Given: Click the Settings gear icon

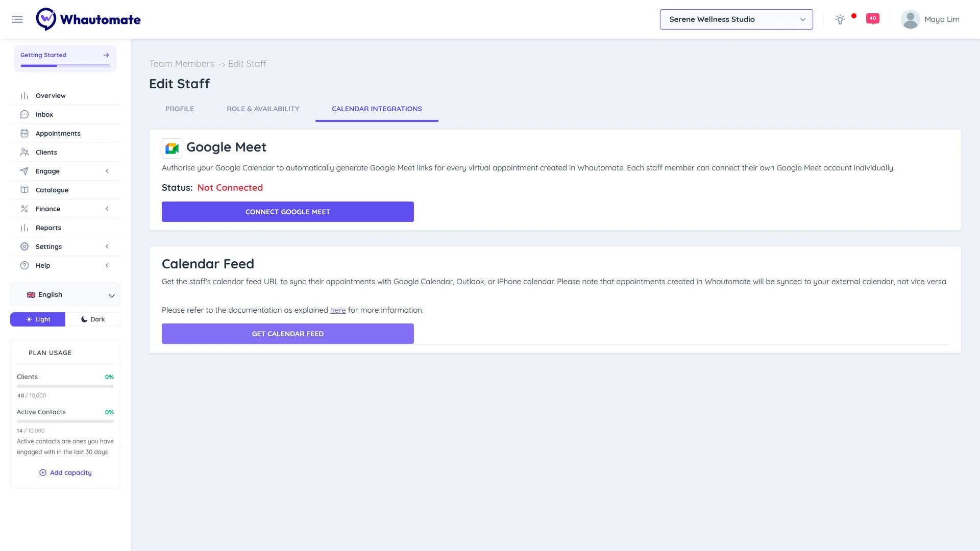Looking at the screenshot, I should point(24,247).
